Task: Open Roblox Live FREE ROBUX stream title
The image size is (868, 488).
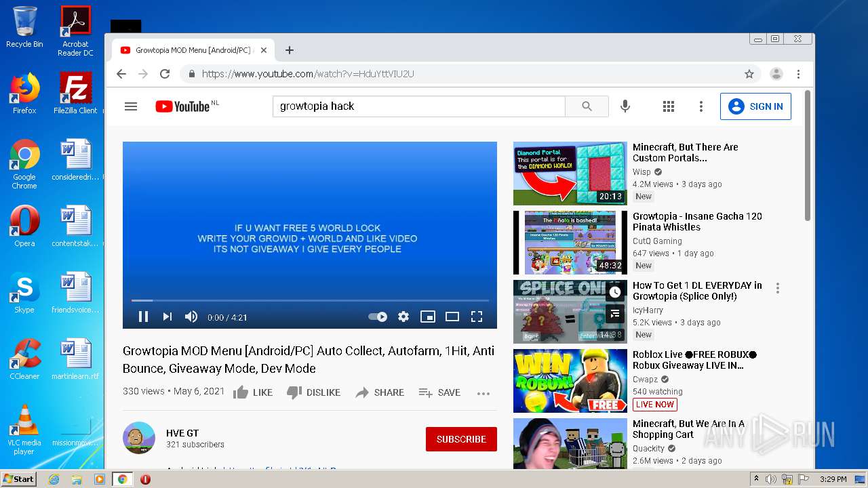Action: [x=694, y=360]
